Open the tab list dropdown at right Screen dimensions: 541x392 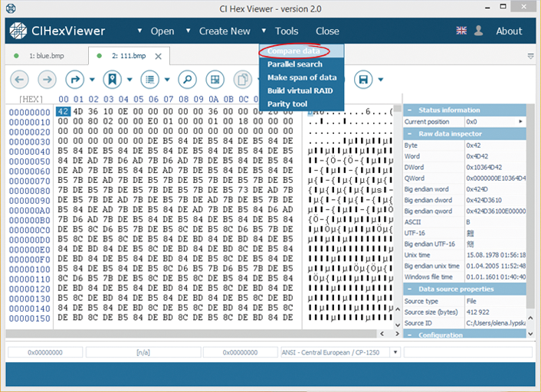(530, 56)
